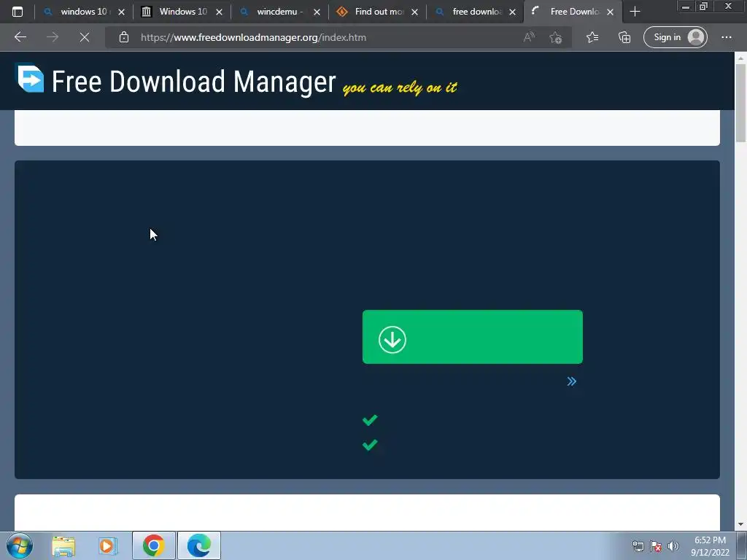Open the Action Center flag icon
The height and width of the screenshot is (560, 747).
656,546
